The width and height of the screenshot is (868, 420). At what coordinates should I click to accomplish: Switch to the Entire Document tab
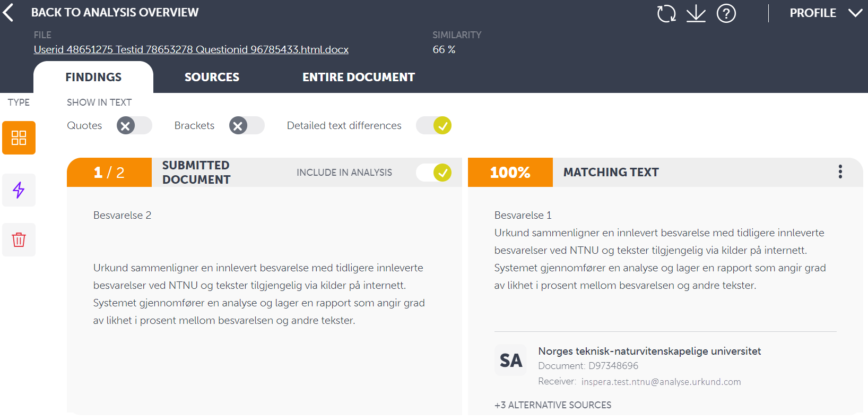[359, 78]
